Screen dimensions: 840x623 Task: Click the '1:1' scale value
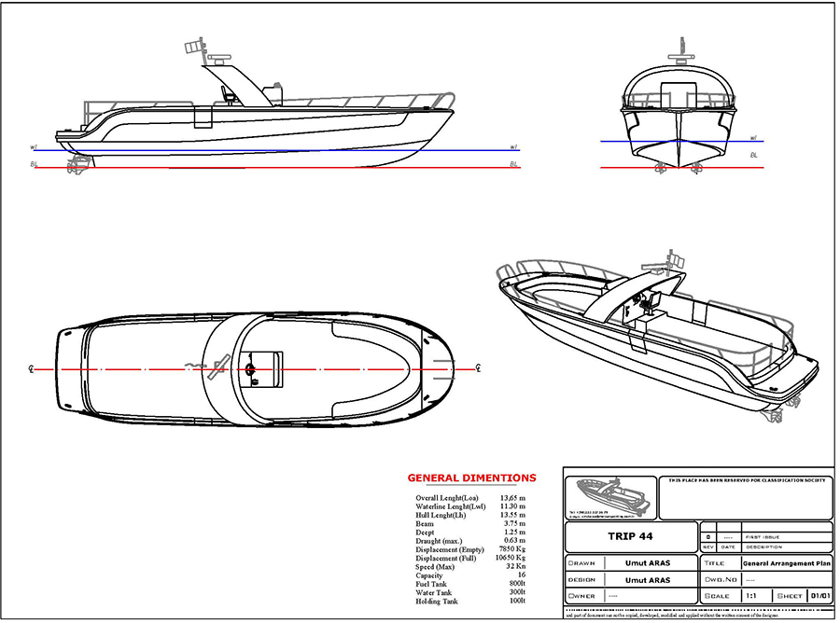[x=751, y=595]
